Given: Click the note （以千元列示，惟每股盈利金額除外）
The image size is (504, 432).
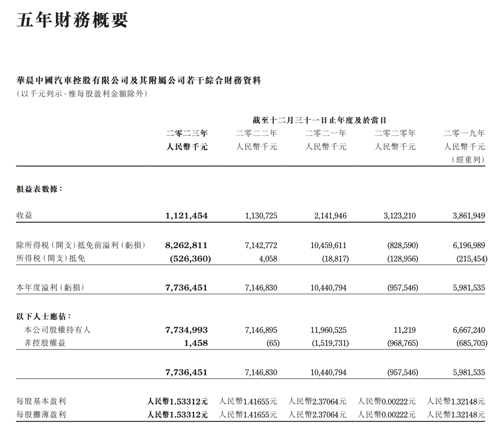Looking at the screenshot, I should [x=82, y=94].
